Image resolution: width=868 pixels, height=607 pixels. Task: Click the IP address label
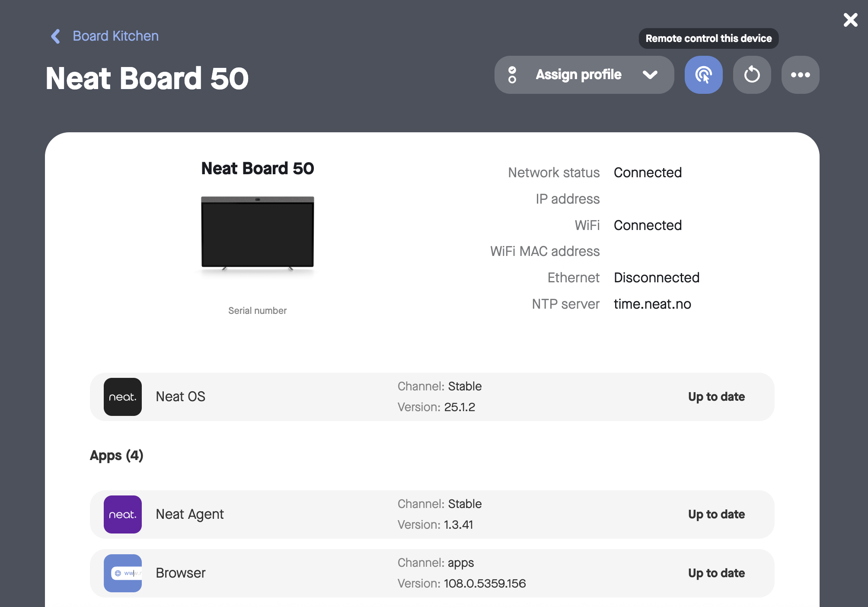click(x=568, y=199)
